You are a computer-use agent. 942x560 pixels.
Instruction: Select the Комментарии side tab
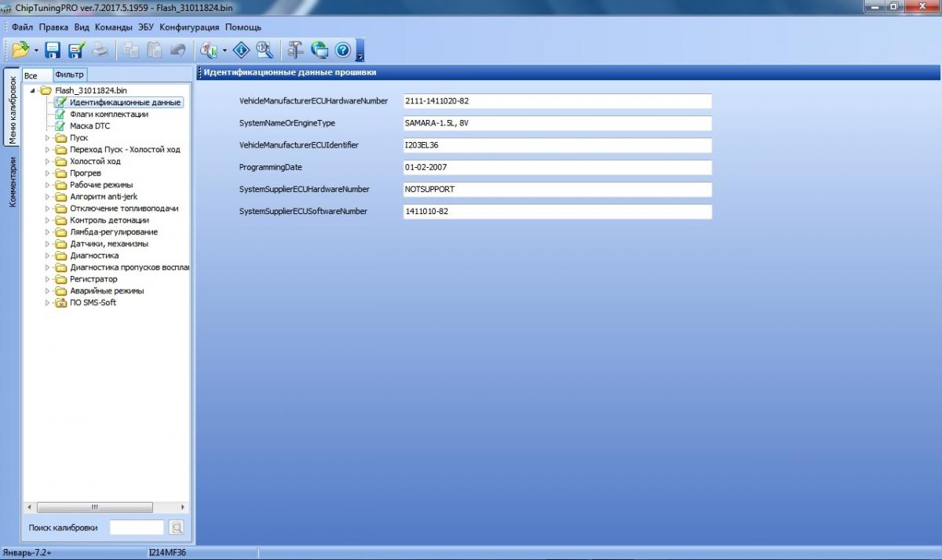click(12, 181)
